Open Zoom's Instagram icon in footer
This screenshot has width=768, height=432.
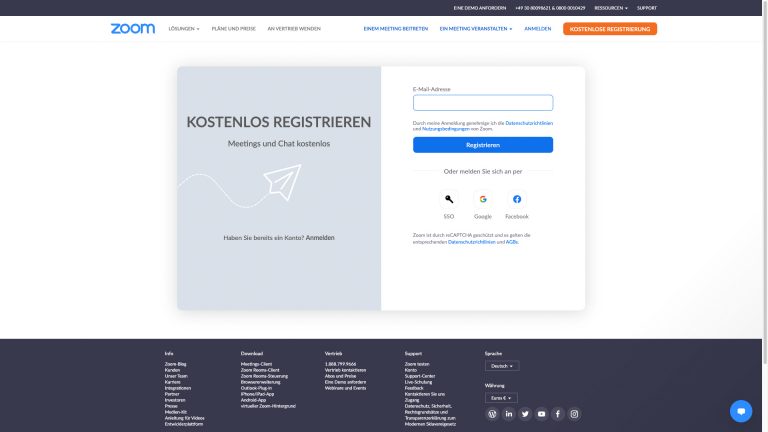tap(574, 414)
